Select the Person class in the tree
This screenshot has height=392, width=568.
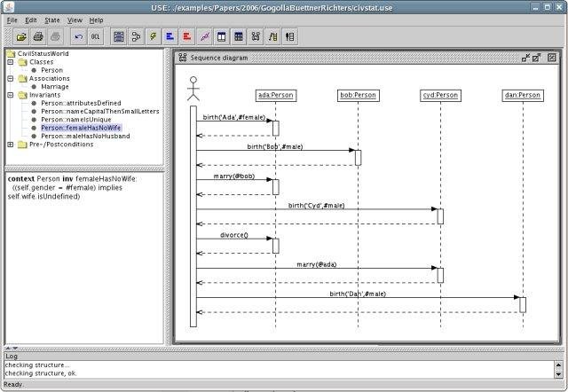click(51, 70)
